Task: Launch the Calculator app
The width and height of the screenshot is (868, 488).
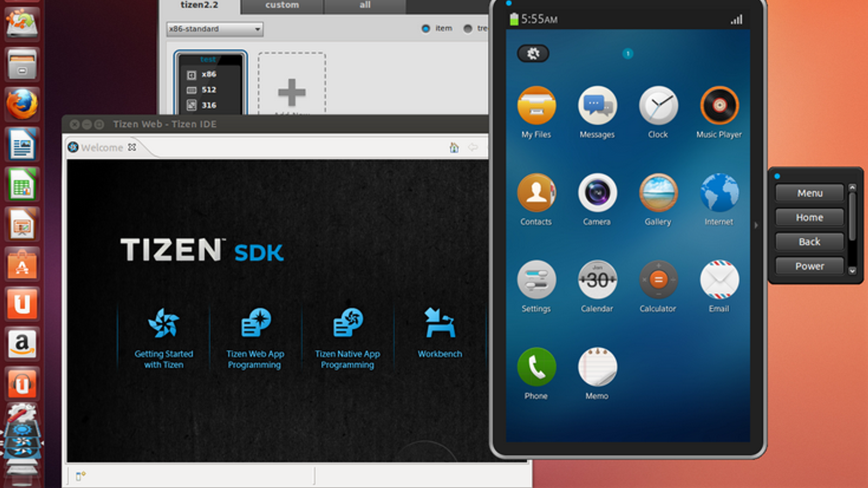Action: (658, 280)
